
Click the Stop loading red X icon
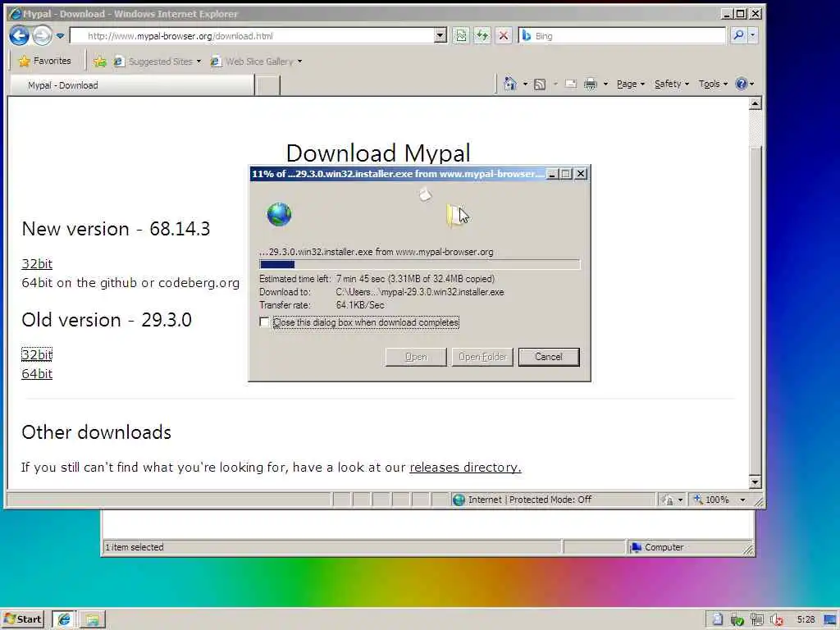tap(504, 36)
